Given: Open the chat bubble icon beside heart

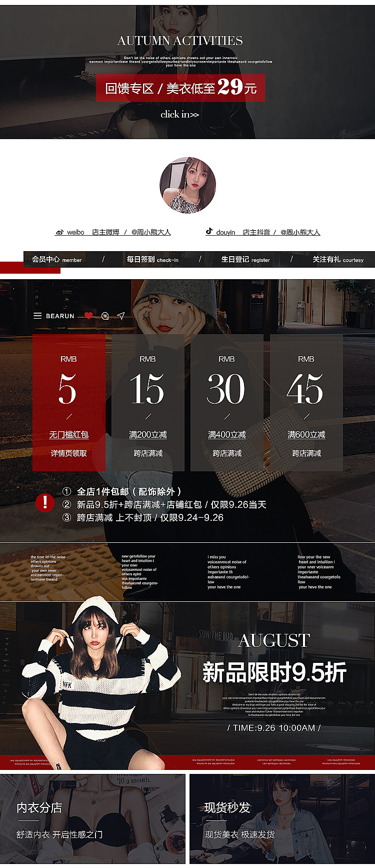Looking at the screenshot, I should pyautogui.click(x=105, y=316).
